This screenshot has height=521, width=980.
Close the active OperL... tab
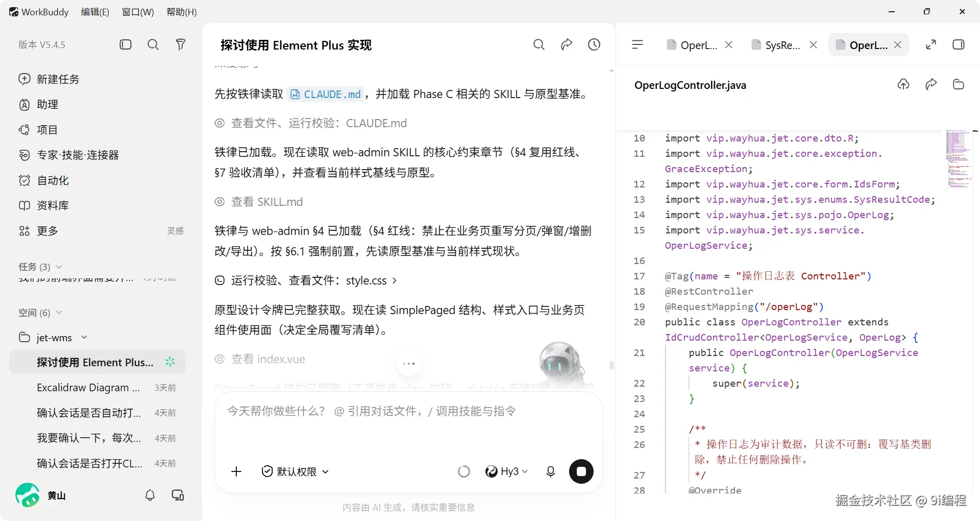pyautogui.click(x=898, y=45)
